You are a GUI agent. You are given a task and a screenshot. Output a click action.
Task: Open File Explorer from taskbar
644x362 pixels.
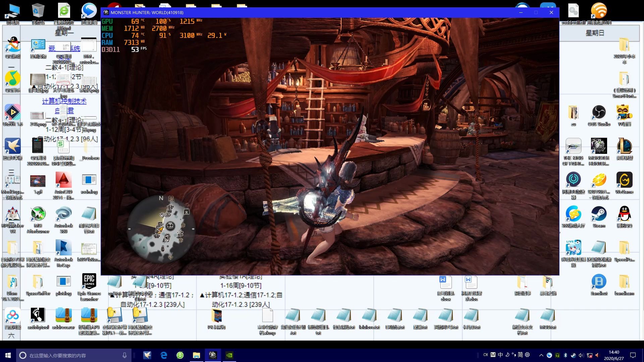coord(196,355)
